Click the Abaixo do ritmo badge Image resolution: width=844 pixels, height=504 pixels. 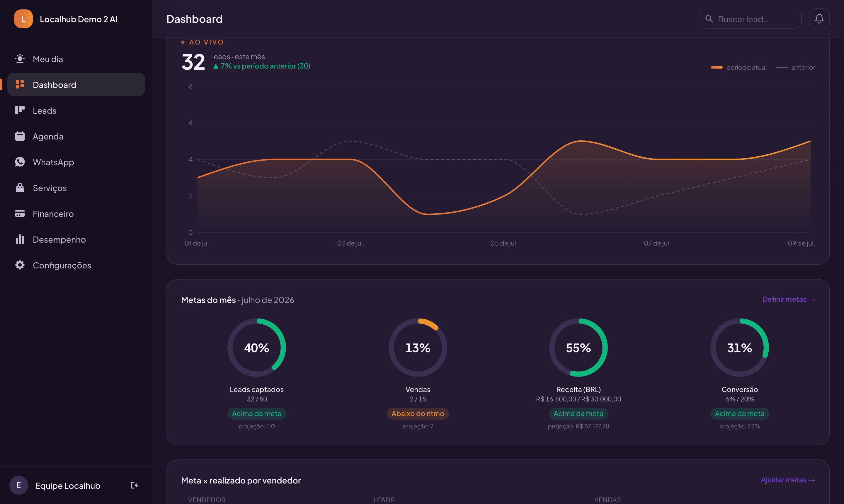(x=418, y=414)
